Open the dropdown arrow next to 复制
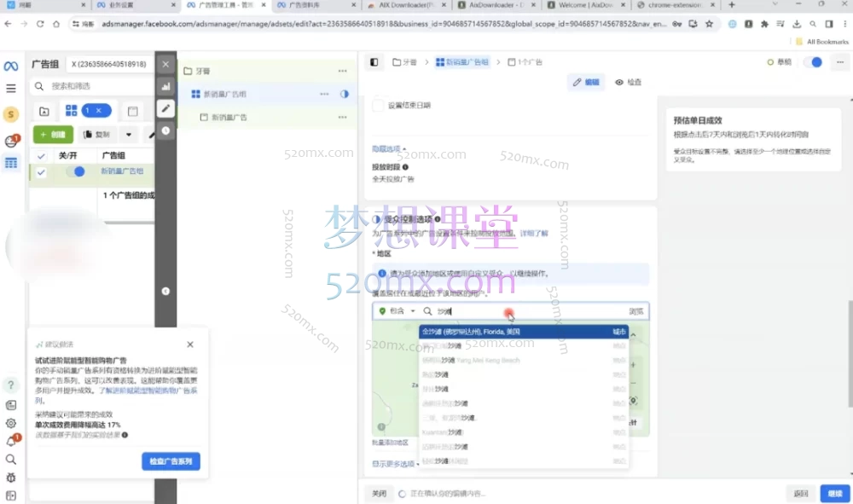The height and width of the screenshot is (504, 853). coord(128,134)
